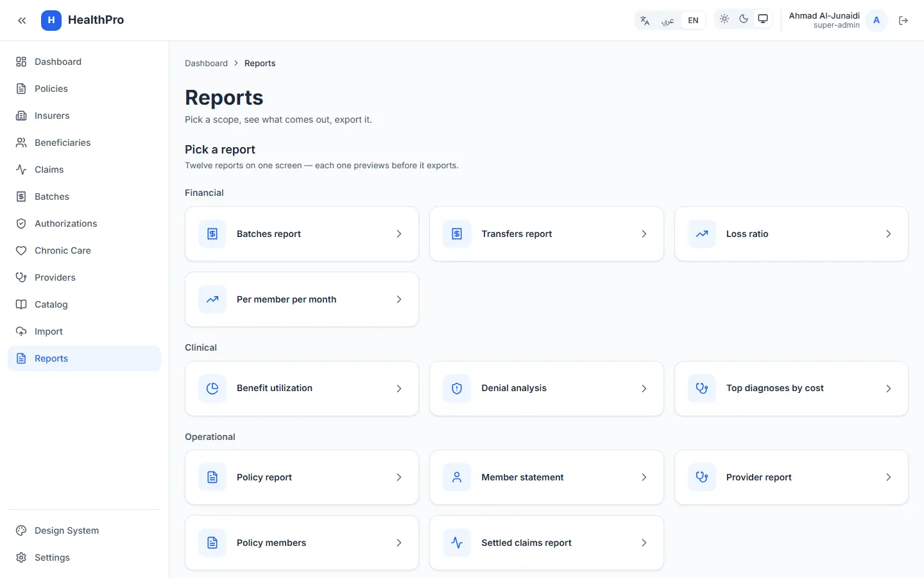Click the Reports breadcrumb text
Image resolution: width=924 pixels, height=578 pixels.
pyautogui.click(x=260, y=63)
